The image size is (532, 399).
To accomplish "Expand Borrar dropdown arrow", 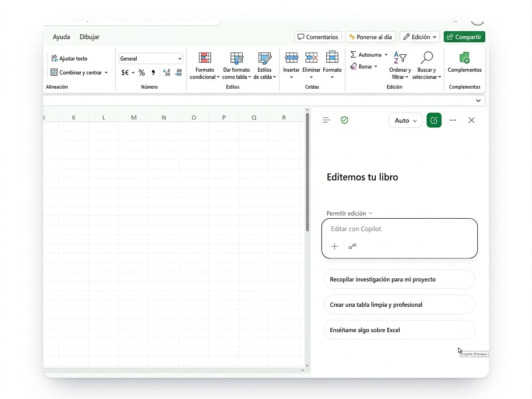I will pos(376,66).
